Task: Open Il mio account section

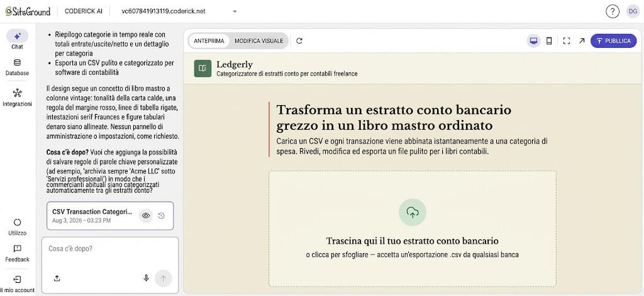Action: 17,285
